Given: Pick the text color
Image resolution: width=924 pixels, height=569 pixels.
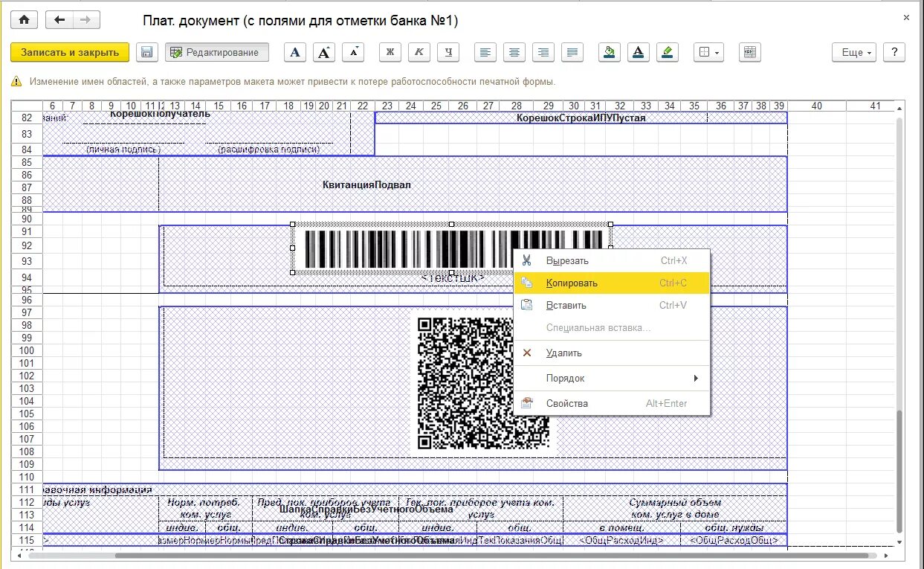Looking at the screenshot, I should point(639,52).
